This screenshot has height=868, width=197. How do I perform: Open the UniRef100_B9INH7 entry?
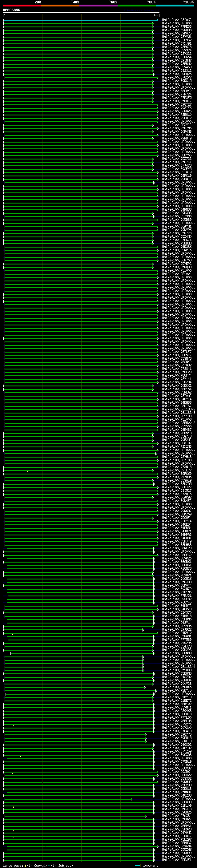pos(177,60)
